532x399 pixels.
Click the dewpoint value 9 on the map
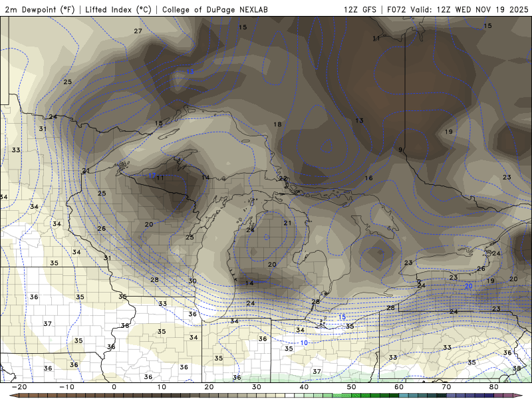point(400,150)
